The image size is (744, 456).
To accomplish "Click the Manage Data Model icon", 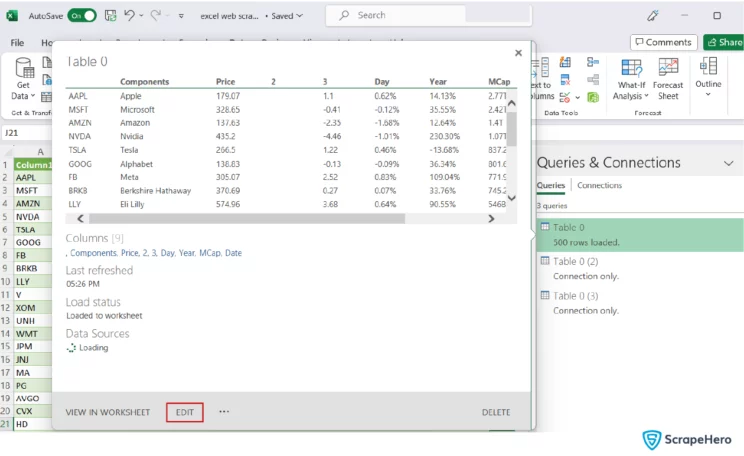I will point(593,97).
